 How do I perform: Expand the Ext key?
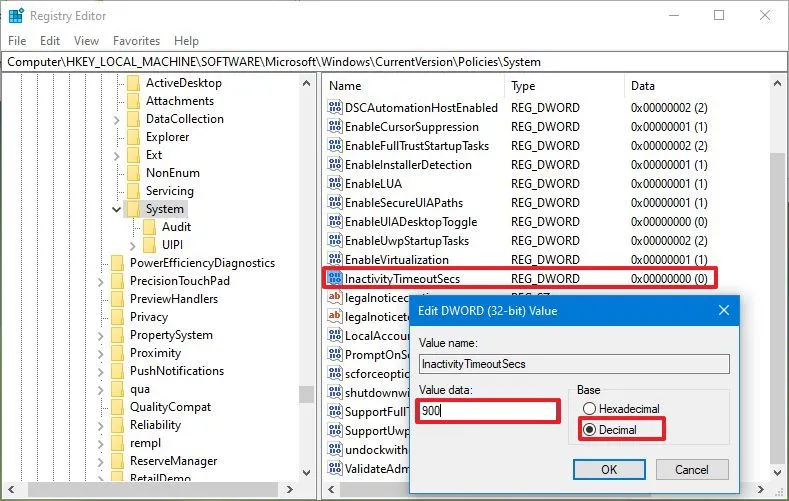pyautogui.click(x=117, y=156)
